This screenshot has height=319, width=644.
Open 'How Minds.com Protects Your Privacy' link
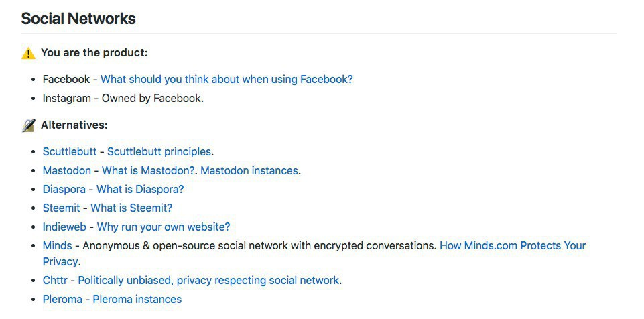[513, 245]
